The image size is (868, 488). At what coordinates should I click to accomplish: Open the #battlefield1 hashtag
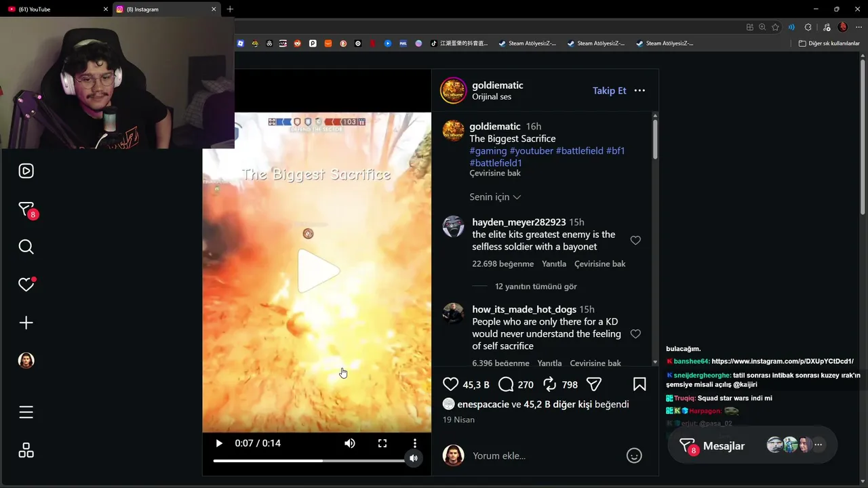pyautogui.click(x=496, y=163)
